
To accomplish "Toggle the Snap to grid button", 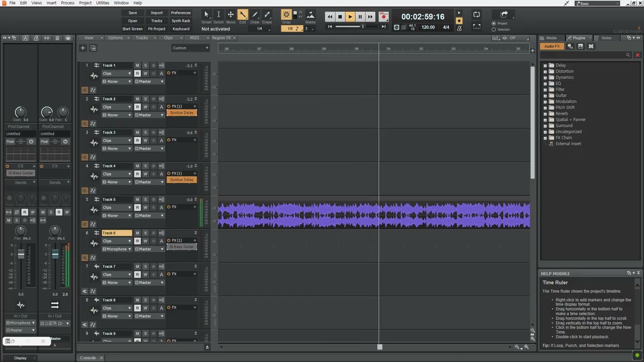I will pyautogui.click(x=286, y=15).
